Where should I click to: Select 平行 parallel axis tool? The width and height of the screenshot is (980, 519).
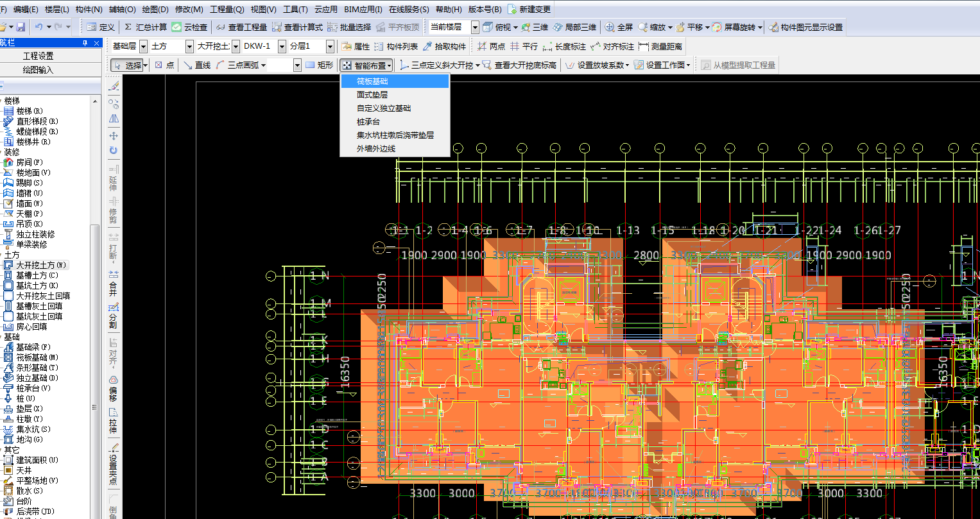[524, 46]
